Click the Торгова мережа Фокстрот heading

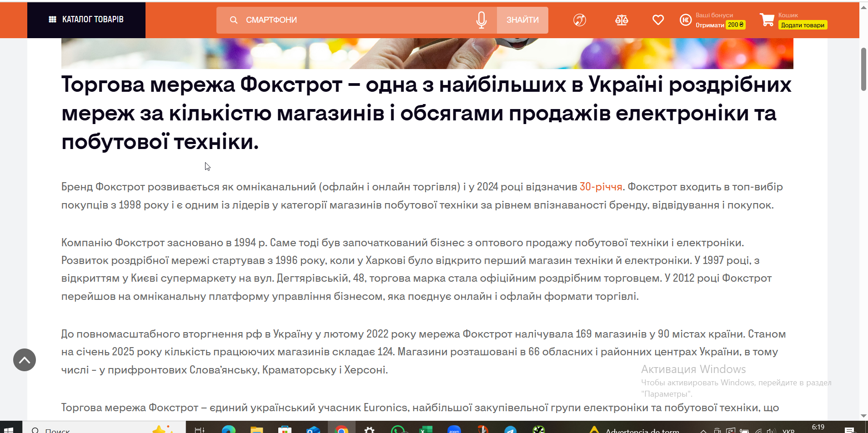coord(426,113)
